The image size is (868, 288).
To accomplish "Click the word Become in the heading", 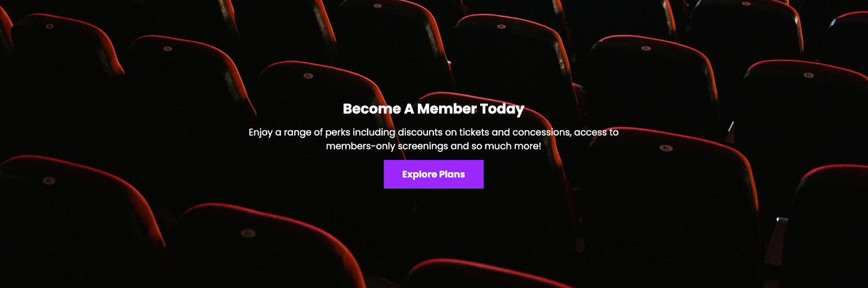I will [x=372, y=109].
